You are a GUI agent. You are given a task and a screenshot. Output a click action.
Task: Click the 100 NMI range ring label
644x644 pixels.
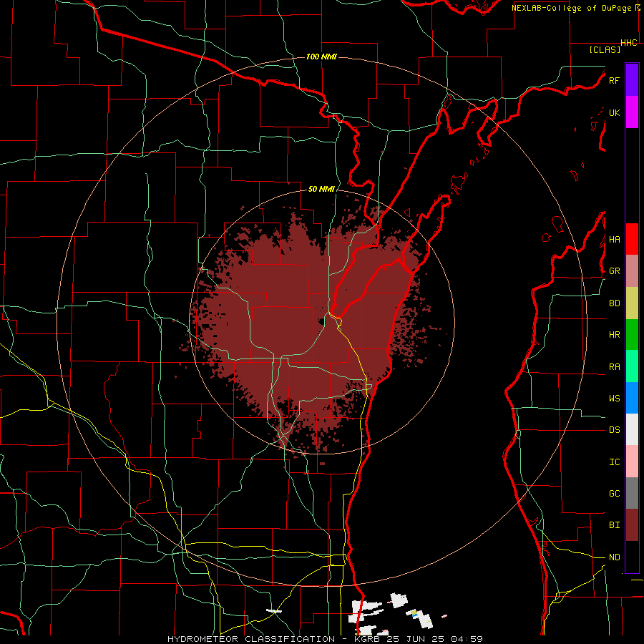321,57
